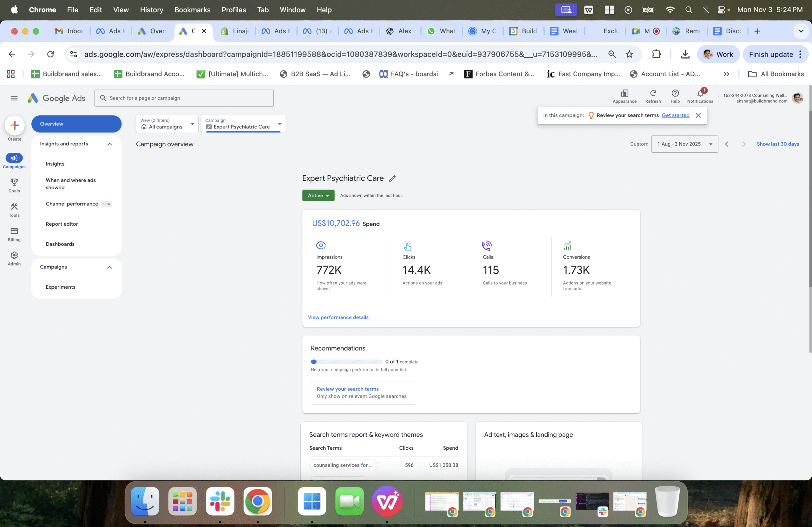Click the Notifications bell icon
Image resolution: width=812 pixels, height=527 pixels.
(700, 93)
